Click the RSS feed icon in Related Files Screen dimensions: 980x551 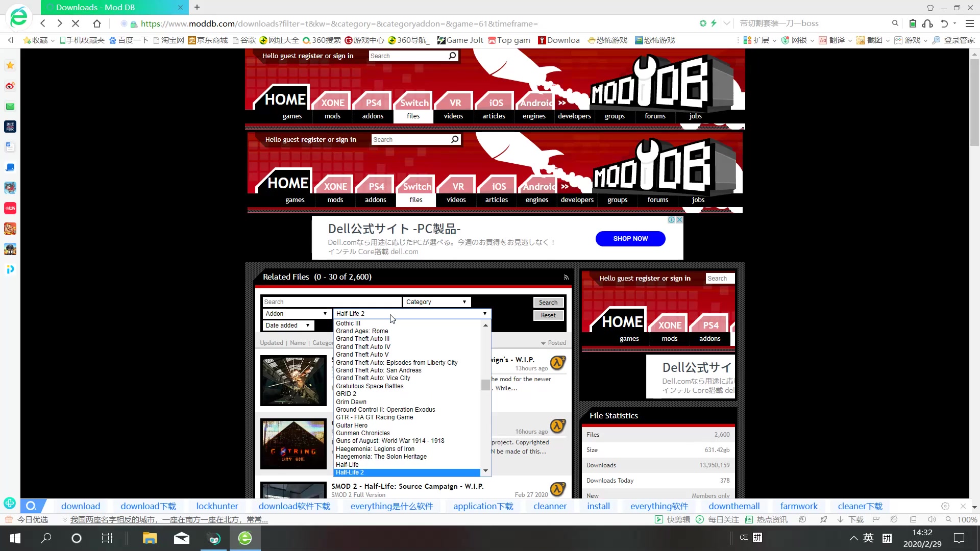coord(566,277)
